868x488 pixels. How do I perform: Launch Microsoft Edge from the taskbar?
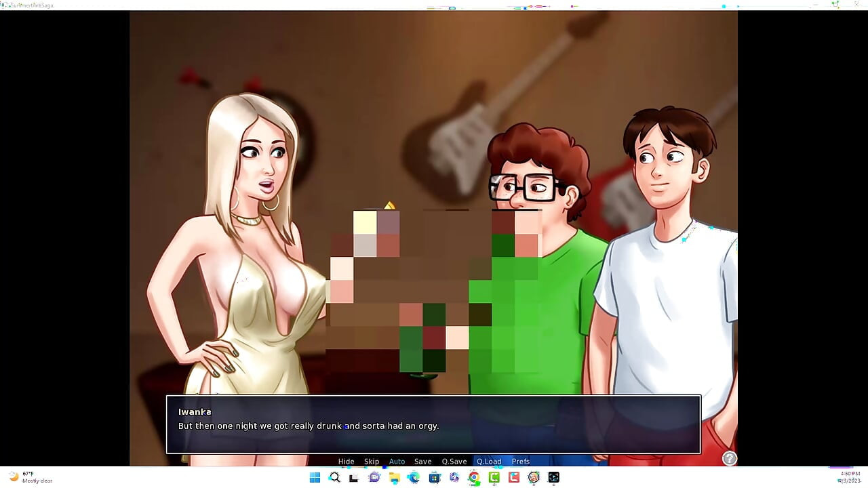[414, 478]
